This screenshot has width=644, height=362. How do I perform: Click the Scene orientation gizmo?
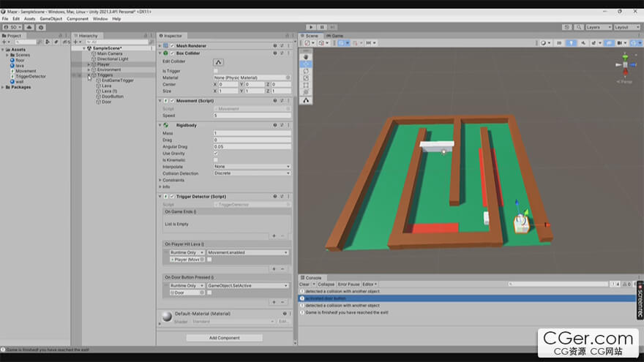[x=625, y=65]
